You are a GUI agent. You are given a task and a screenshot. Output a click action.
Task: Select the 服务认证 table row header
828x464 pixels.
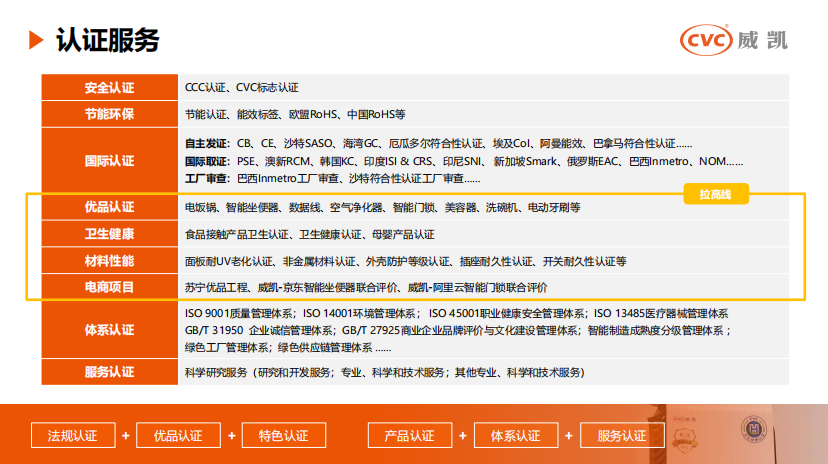coord(109,372)
